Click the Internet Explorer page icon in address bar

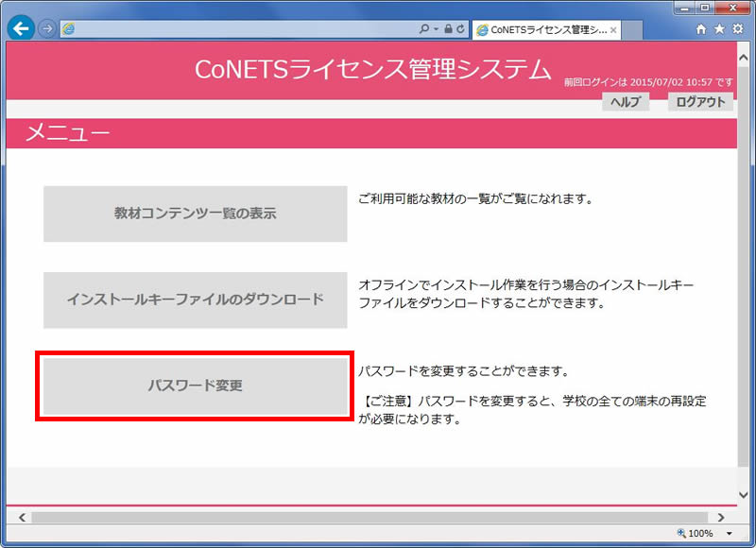coord(68,29)
